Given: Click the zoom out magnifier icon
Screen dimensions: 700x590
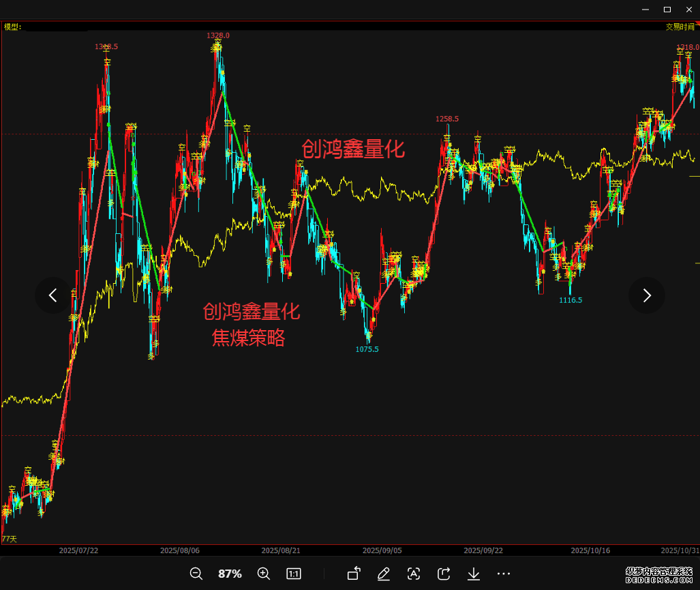Looking at the screenshot, I should point(196,574).
